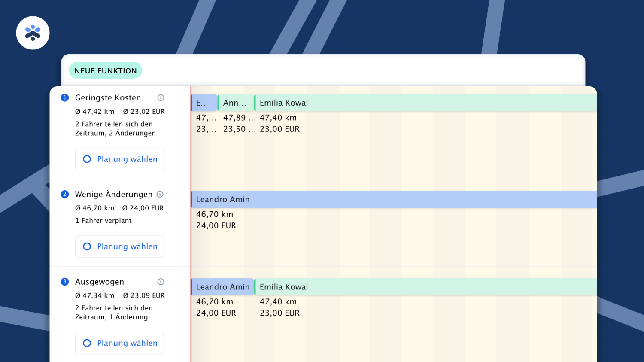Select Emilia Kowal bar in first plan

[x=425, y=103]
